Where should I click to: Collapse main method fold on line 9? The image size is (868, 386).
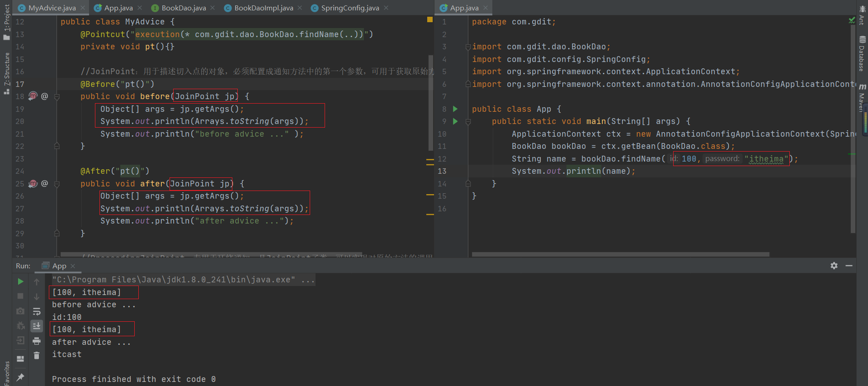click(x=468, y=121)
